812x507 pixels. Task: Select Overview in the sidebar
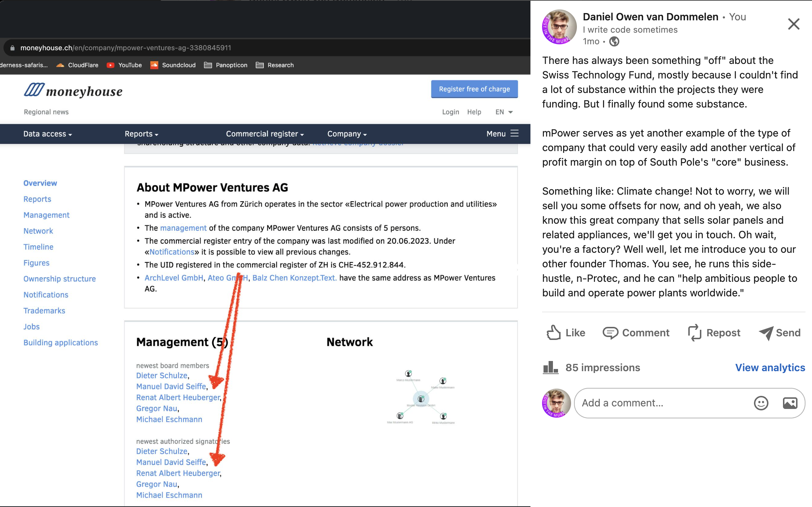pyautogui.click(x=40, y=183)
